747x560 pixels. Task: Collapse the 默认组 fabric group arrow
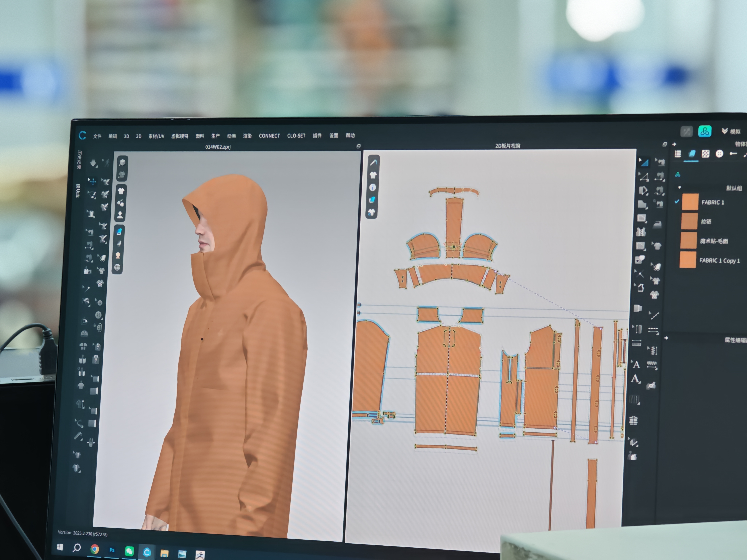tap(680, 187)
